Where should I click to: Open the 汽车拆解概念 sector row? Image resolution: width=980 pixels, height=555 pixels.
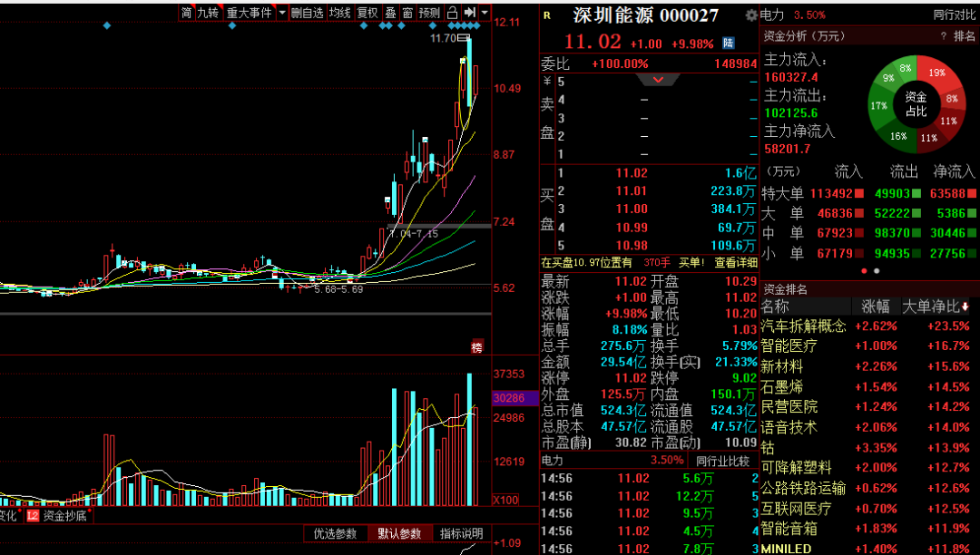868,326
